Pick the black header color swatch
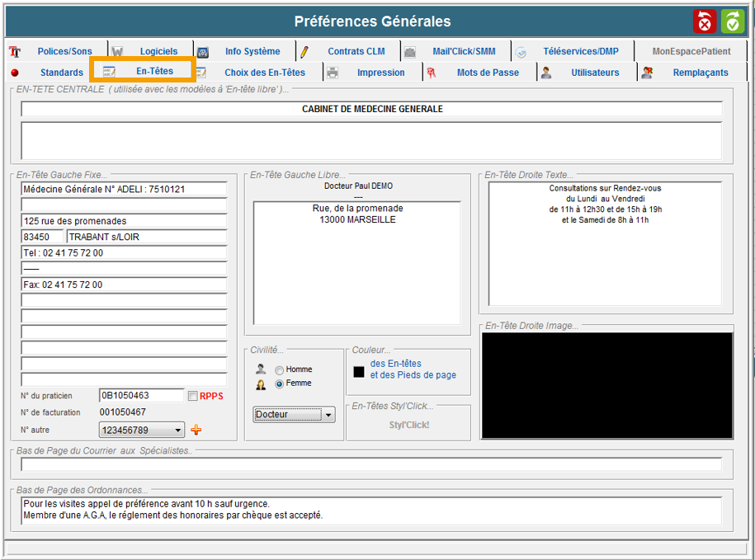This screenshot has height=560, width=755. pyautogui.click(x=359, y=372)
